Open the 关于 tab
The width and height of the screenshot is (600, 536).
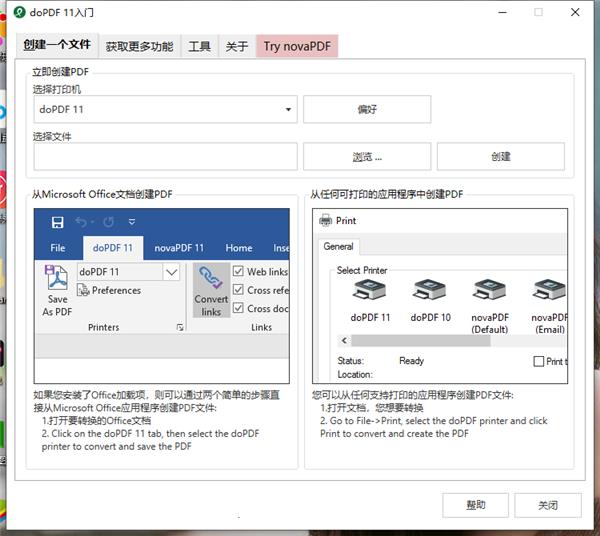pos(237,47)
